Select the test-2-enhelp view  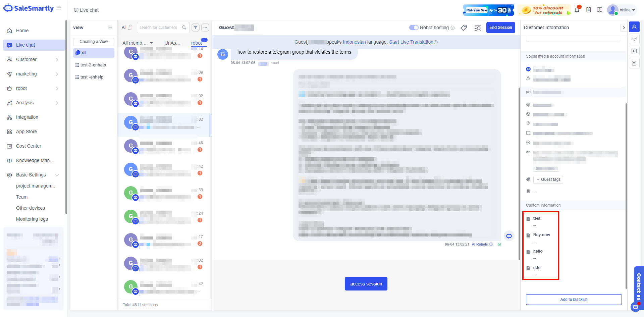pyautogui.click(x=94, y=65)
